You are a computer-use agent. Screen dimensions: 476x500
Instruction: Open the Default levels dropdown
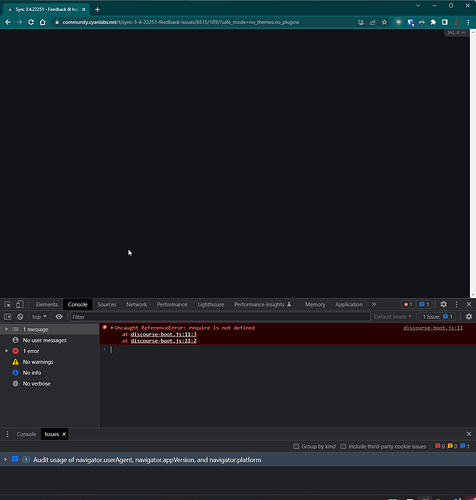click(x=393, y=317)
